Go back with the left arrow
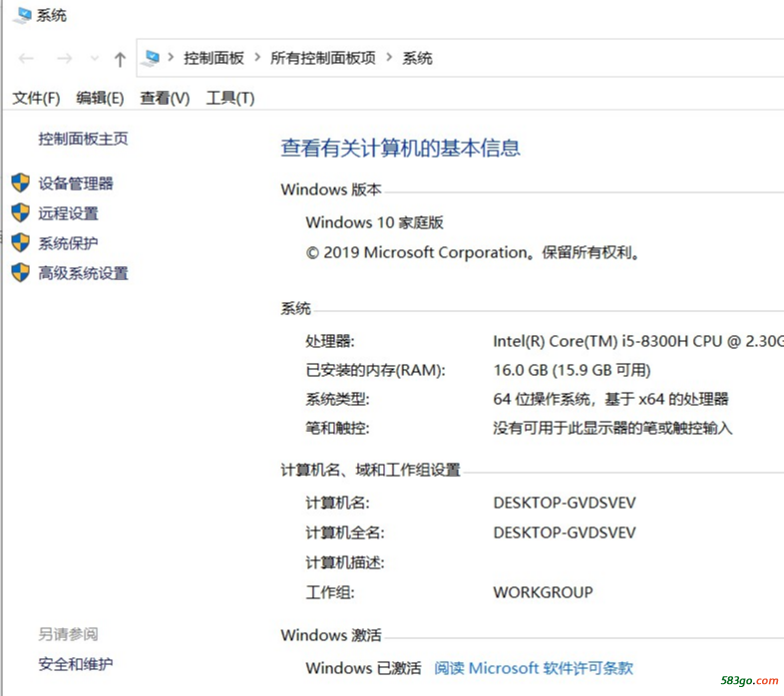 point(26,59)
